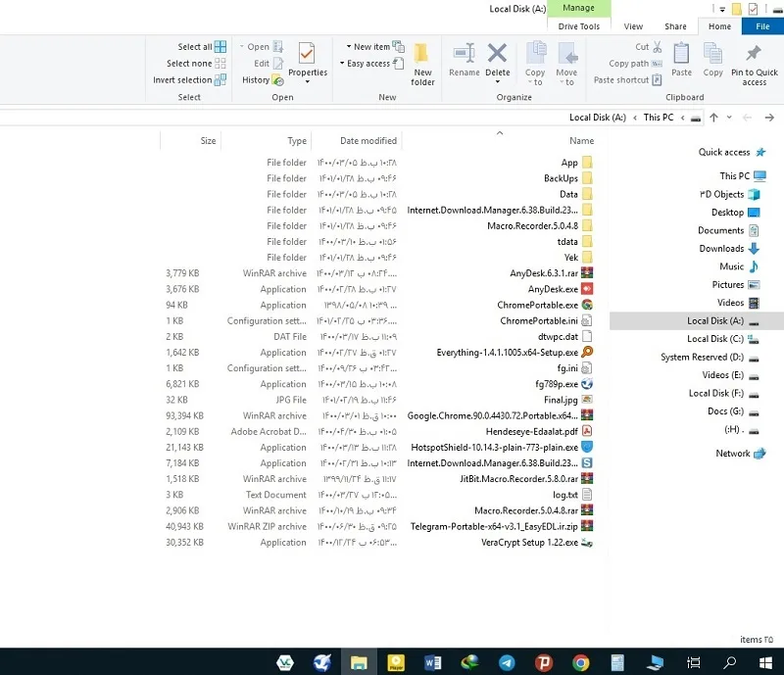Open the Drive Tools tab
This screenshot has height=675, width=784.
578,26
